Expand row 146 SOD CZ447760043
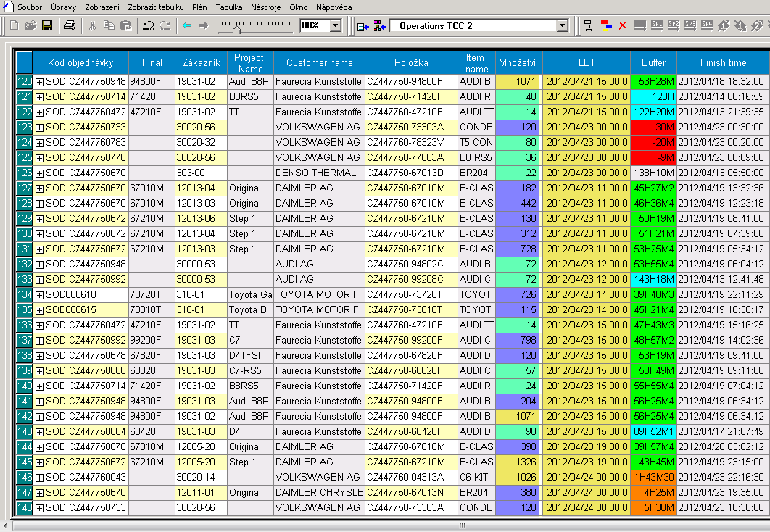Image resolution: width=770 pixels, height=532 pixels. 39,478
